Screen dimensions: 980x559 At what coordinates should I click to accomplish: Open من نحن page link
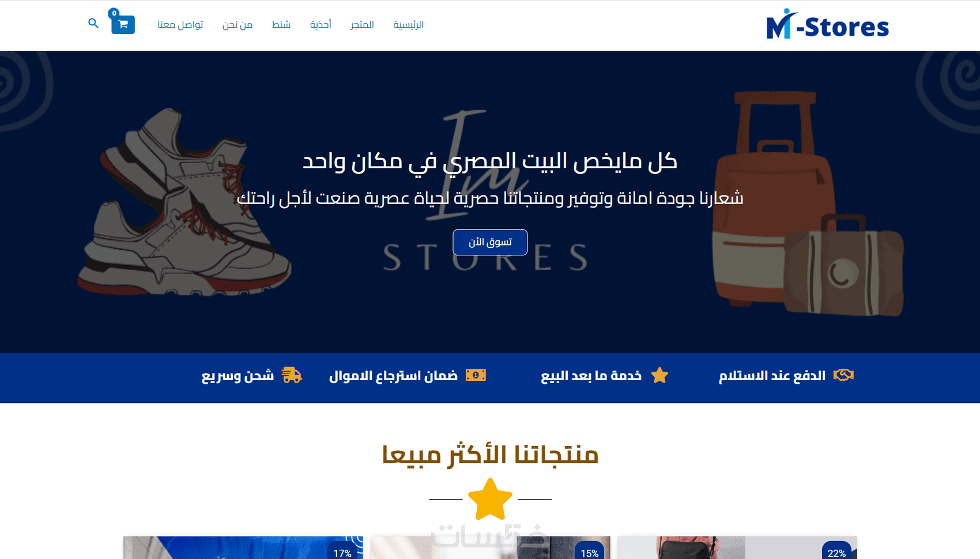click(238, 25)
